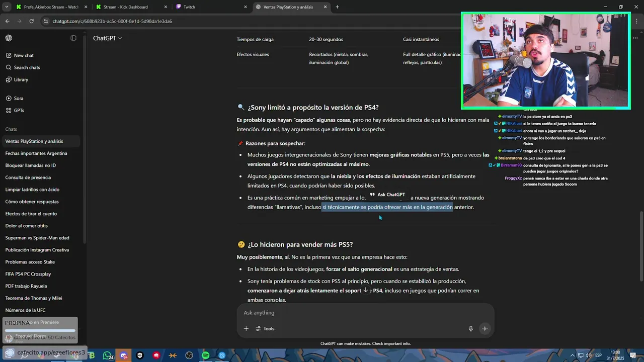Select the Ventas PlayStation y análisis tab
Viewport: 644px width, 362px height.
(291, 7)
